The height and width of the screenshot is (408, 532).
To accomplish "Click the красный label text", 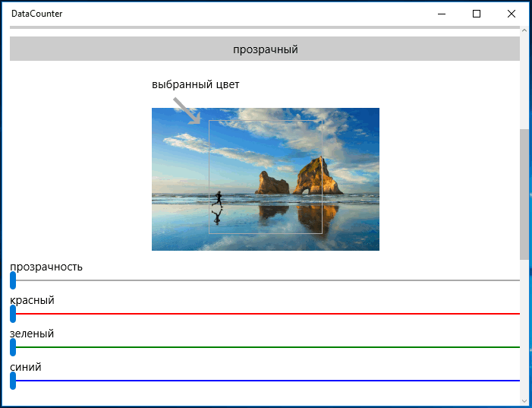I will point(32,300).
